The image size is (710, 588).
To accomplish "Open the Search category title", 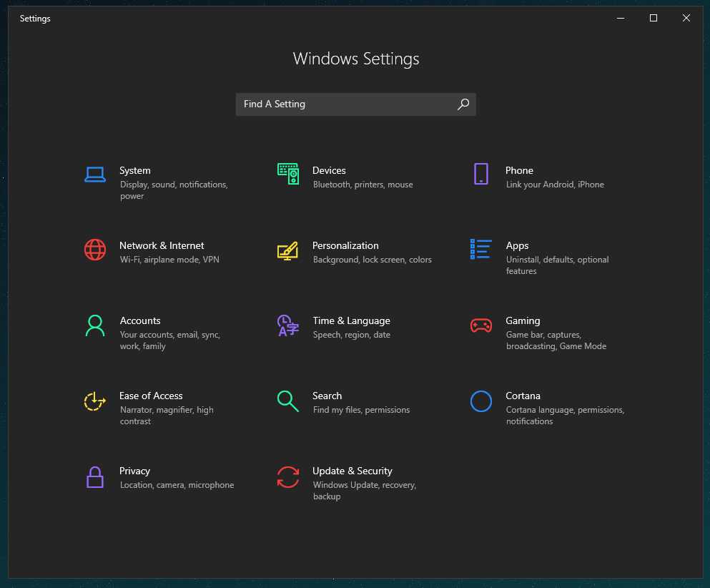I will [x=327, y=396].
